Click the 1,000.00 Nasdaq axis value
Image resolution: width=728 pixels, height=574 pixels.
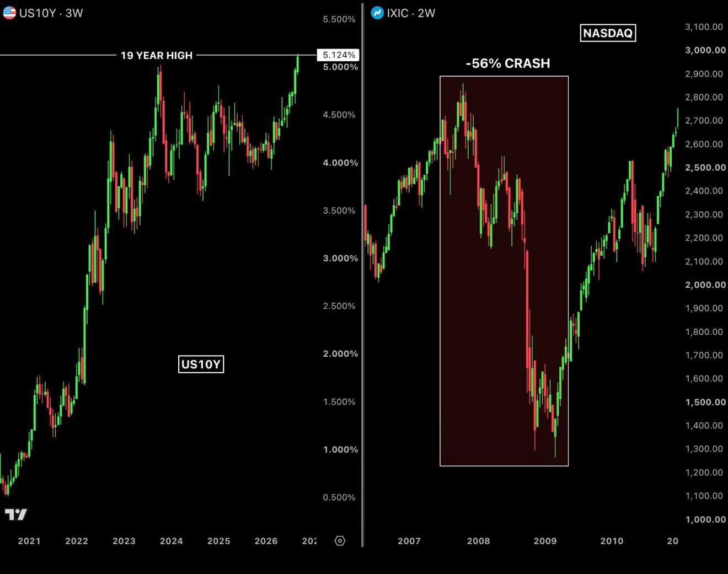point(705,519)
